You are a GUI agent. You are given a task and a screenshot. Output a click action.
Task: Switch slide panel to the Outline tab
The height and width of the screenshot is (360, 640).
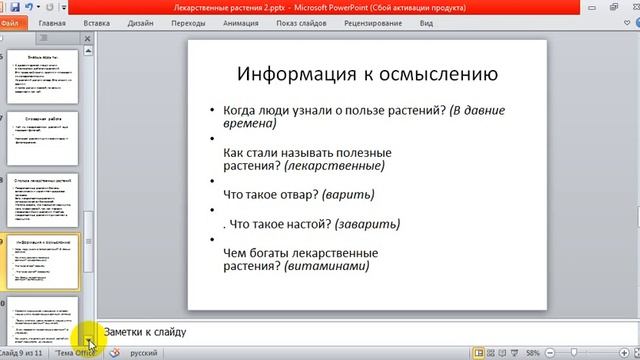(44, 38)
